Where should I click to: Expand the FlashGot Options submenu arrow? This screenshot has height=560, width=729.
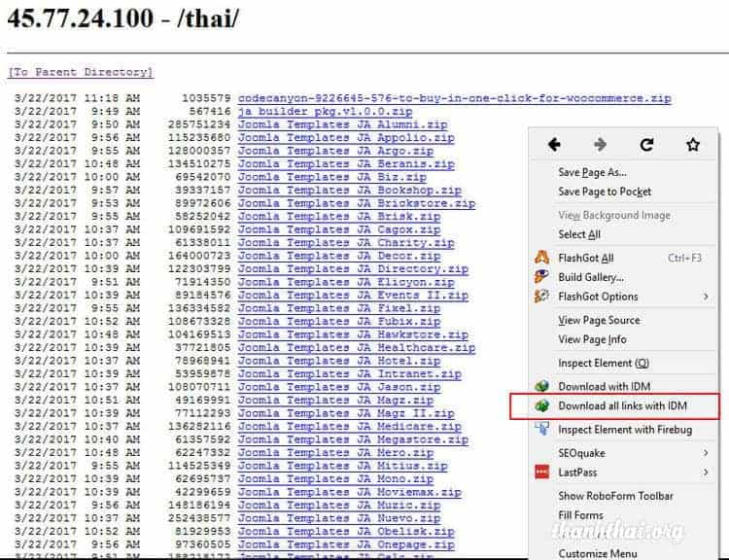coord(707,297)
